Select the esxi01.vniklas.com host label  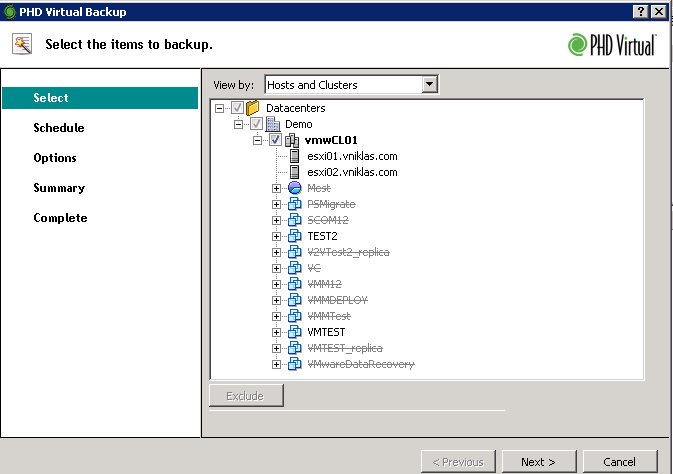352,156
